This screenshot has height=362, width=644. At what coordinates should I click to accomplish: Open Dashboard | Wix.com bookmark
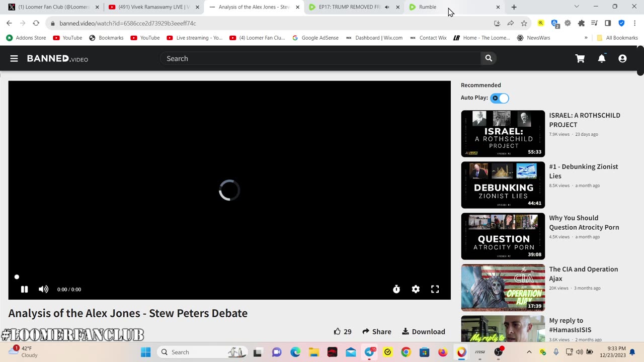pyautogui.click(x=374, y=38)
